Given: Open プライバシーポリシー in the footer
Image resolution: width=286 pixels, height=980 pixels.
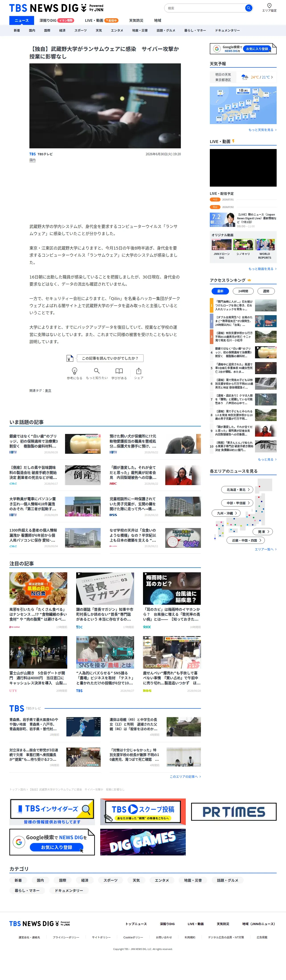Looking at the screenshot, I should pos(66,937).
